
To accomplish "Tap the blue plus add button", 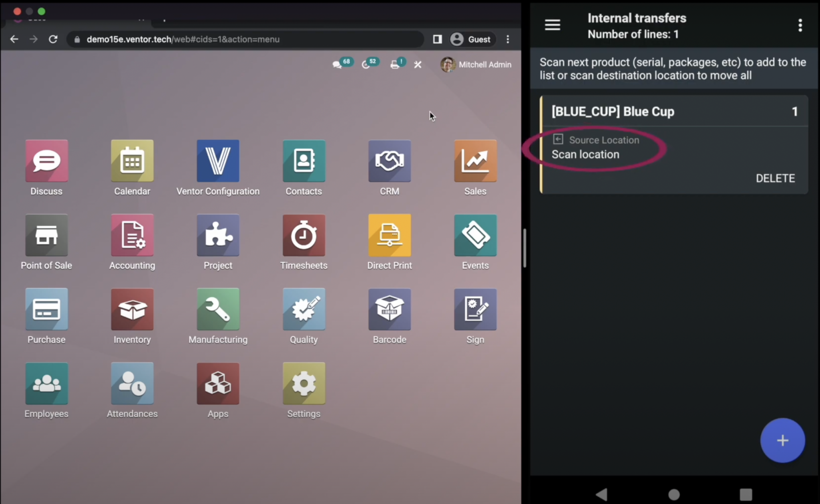I will (782, 440).
